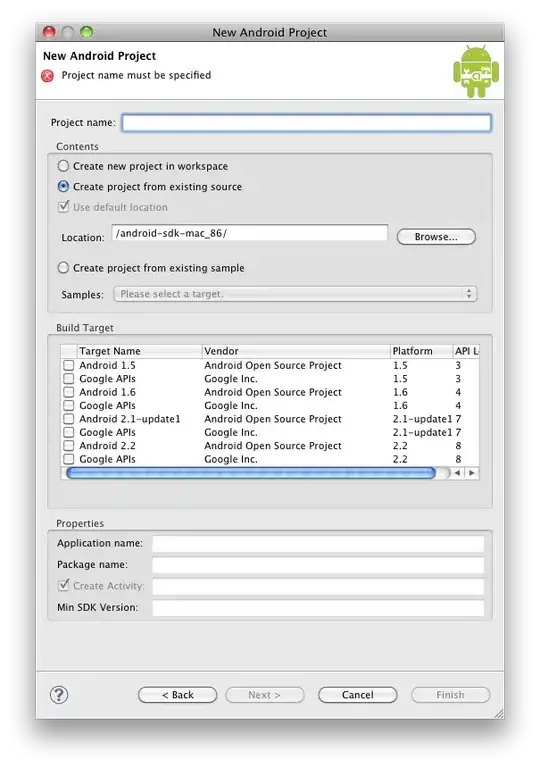
Task: Click the red error icon beside the message
Action: [x=48, y=75]
